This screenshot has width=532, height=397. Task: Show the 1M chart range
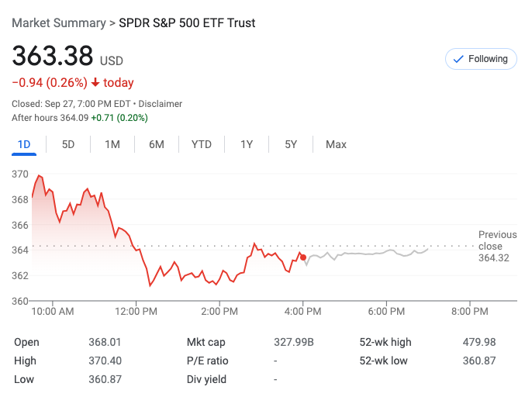coord(112,144)
